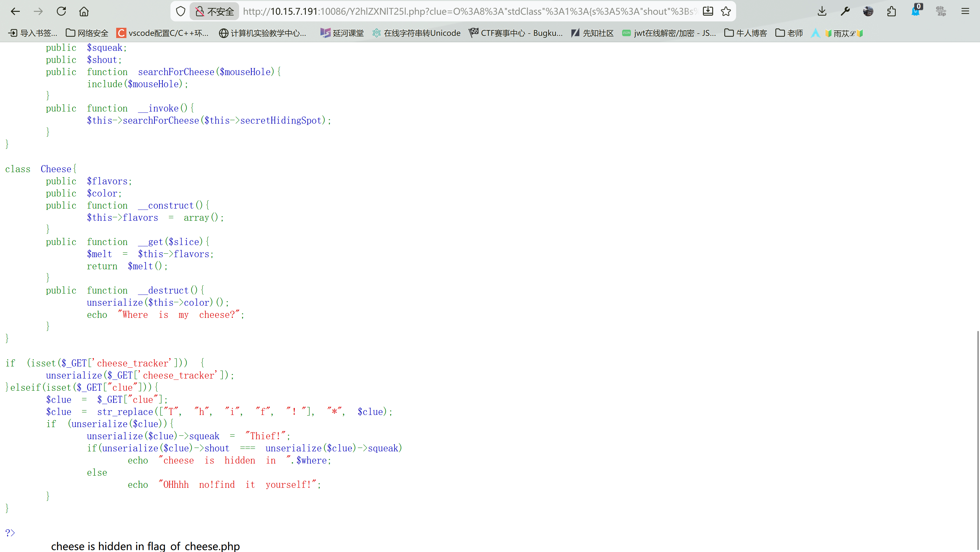
Task: Open the wrench developer tools icon
Action: (x=845, y=11)
